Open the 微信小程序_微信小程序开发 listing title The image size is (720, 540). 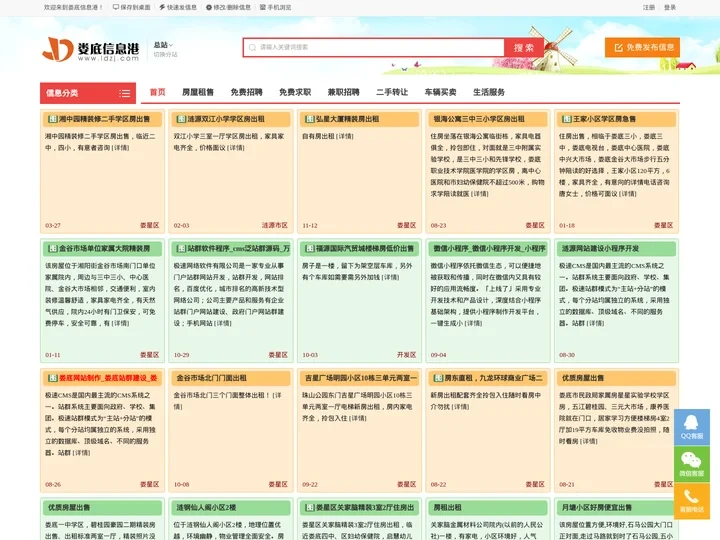click(489, 248)
